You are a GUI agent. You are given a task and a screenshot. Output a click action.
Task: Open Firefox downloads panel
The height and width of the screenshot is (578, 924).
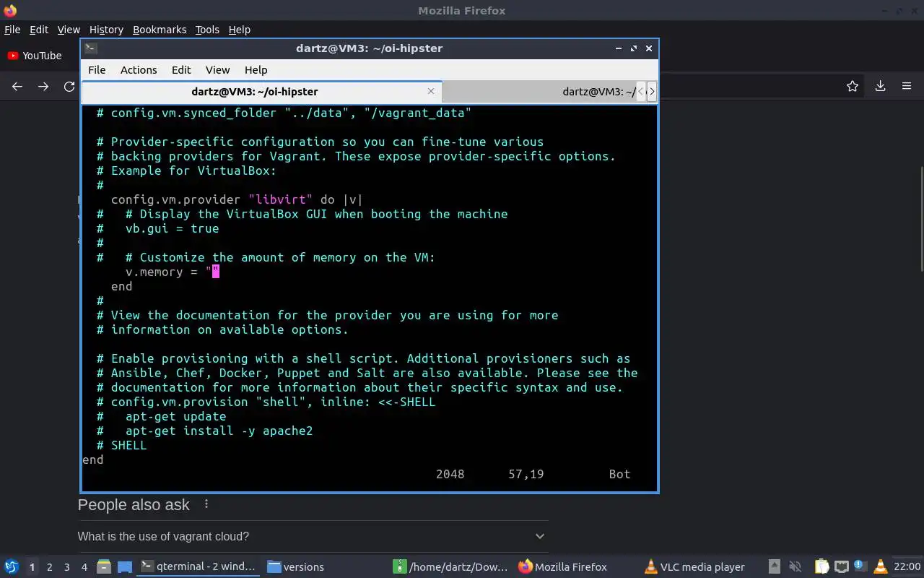[x=880, y=86]
